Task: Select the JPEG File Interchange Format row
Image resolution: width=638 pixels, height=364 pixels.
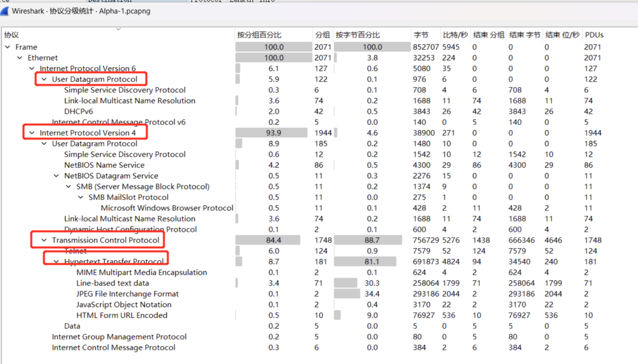Action: (127, 294)
